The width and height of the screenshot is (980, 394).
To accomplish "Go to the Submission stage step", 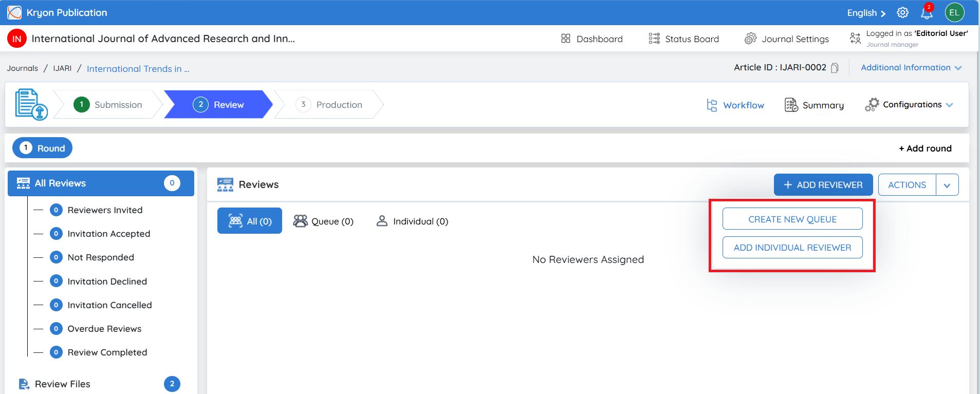I will [x=108, y=105].
